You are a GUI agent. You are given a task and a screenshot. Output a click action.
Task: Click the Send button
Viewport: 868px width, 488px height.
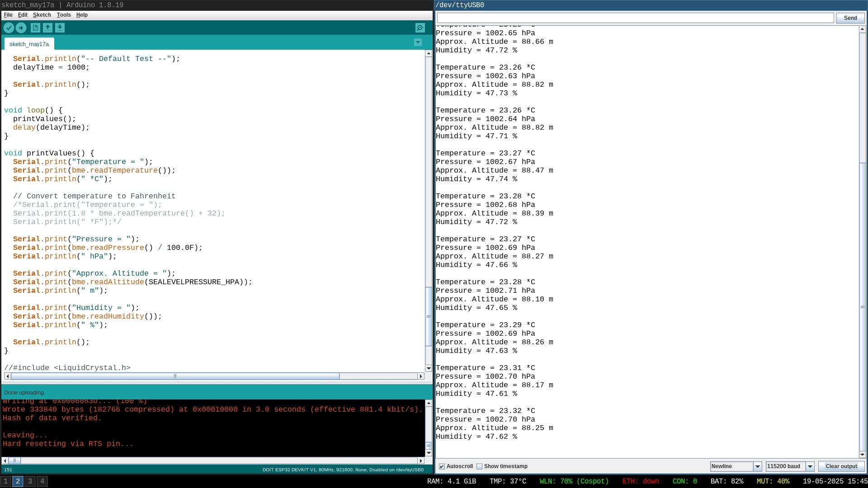850,18
